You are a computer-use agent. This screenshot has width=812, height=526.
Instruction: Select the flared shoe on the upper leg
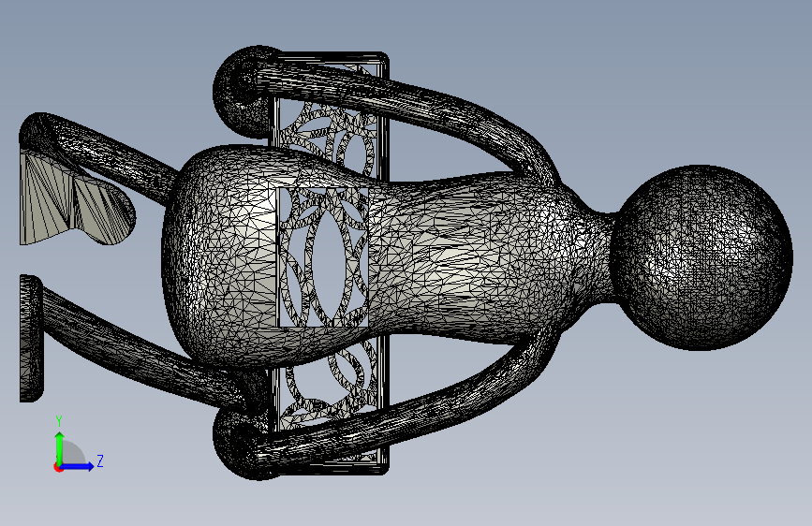pyautogui.click(x=78, y=199)
